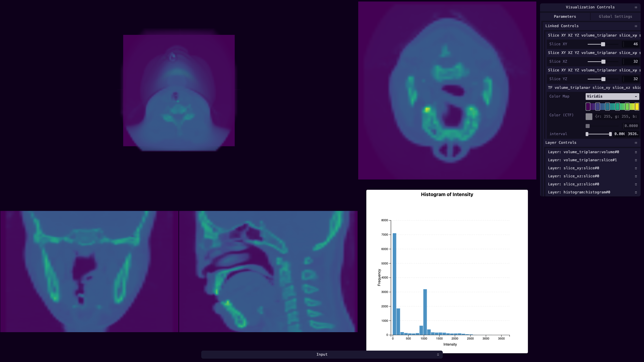The image size is (644, 362).
Task: Click the CTF rgb value text field
Action: [x=616, y=117]
